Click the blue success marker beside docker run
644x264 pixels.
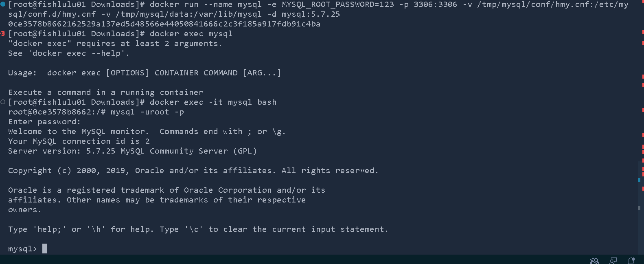[x=3, y=4]
